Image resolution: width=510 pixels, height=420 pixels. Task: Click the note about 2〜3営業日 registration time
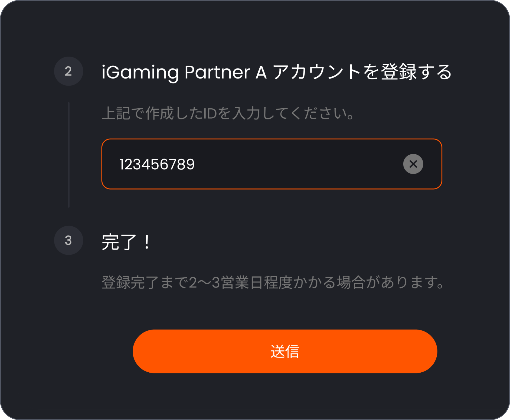tap(273, 282)
